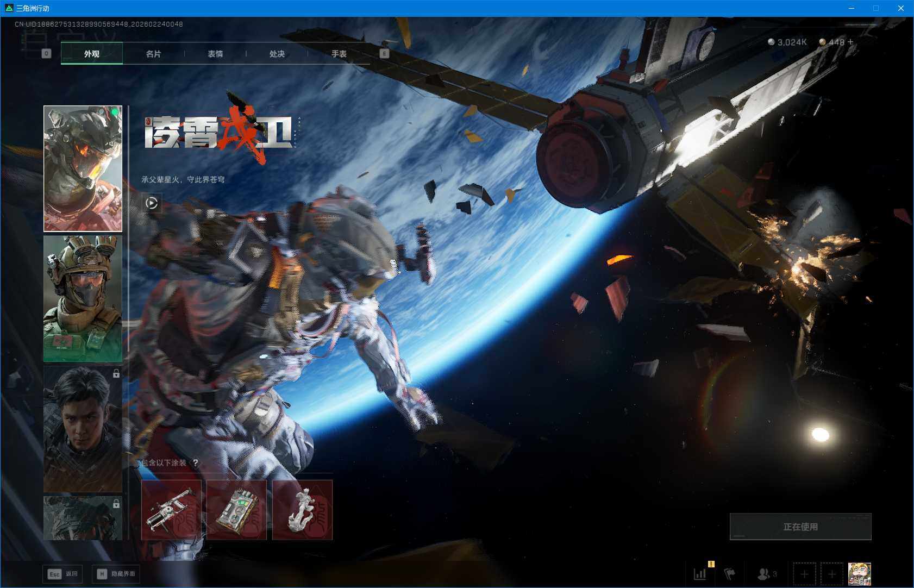Screen dimensions: 914x588
Task: Select the locked dark-haired operator skin thumbnail
Action: click(83, 429)
